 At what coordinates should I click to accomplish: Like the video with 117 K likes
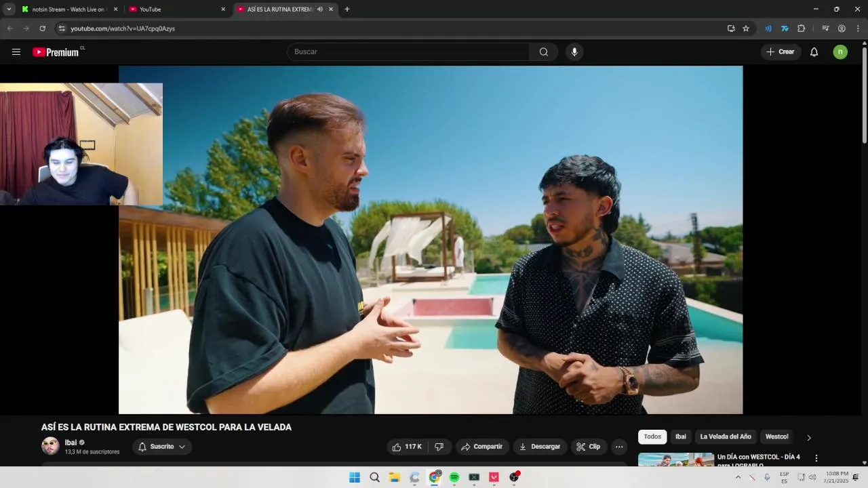coord(407,447)
